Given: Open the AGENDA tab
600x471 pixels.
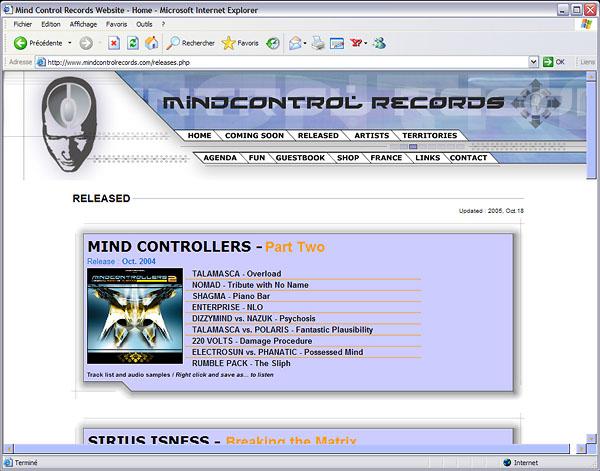Looking at the screenshot, I should click(x=220, y=158).
